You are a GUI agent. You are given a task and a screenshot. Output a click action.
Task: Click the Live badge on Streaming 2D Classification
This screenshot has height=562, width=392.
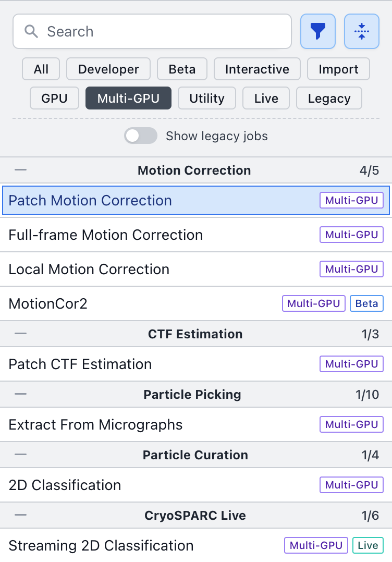pos(367,545)
